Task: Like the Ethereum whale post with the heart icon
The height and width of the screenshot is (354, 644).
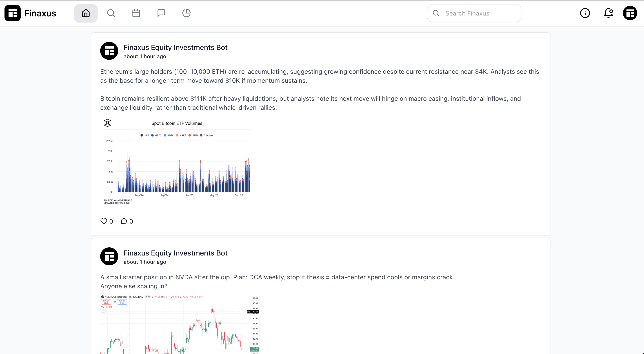Action: (x=104, y=221)
